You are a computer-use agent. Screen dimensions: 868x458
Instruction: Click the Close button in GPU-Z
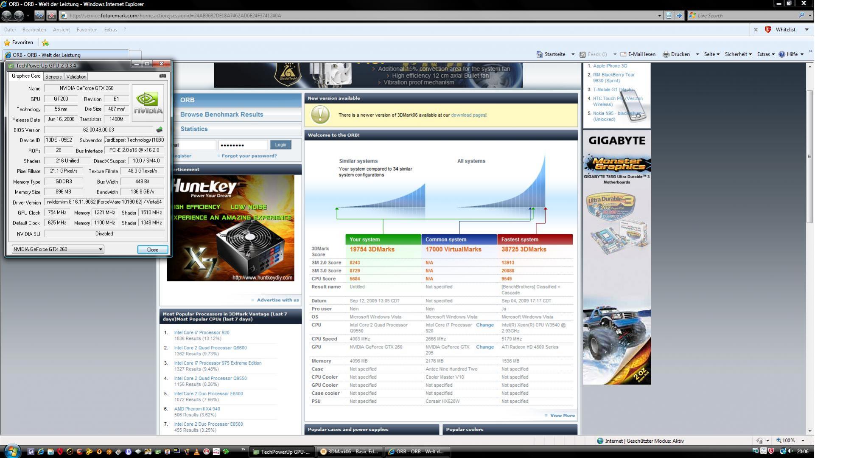click(153, 250)
